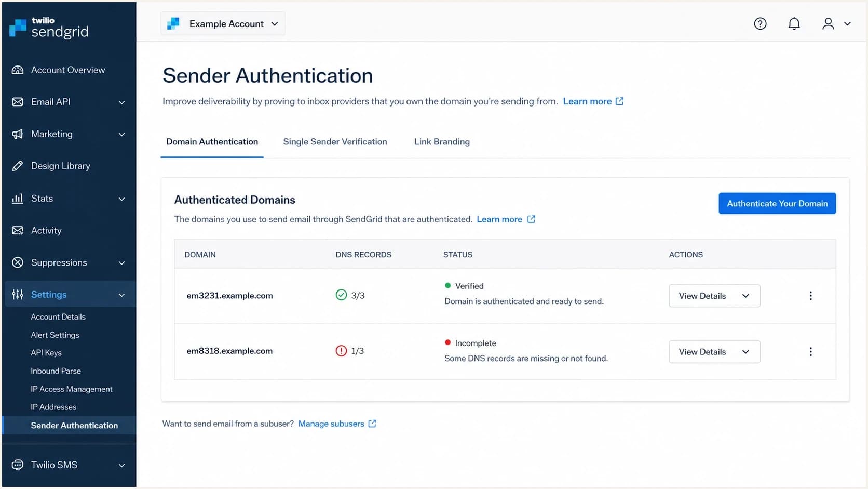Expand the Marketing menu chevron
The width and height of the screenshot is (868, 489).
click(x=121, y=135)
